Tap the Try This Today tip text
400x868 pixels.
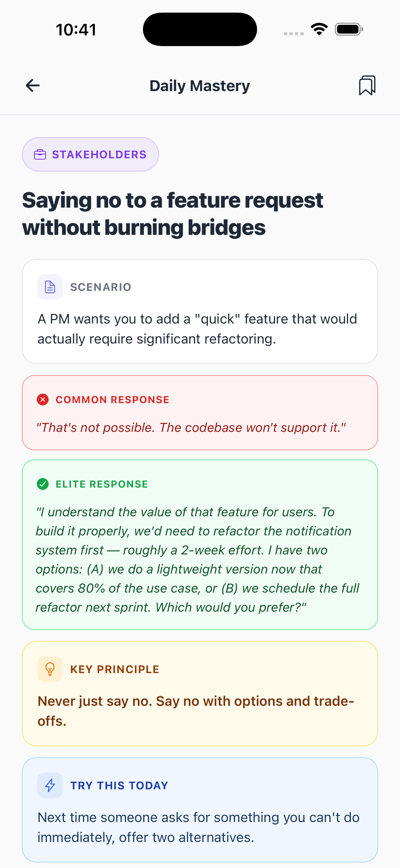click(x=198, y=827)
